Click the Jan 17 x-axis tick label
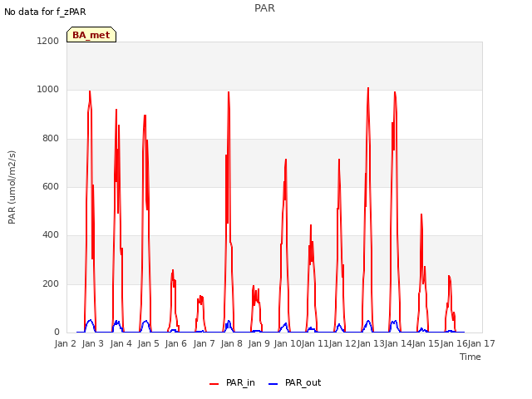532x399 pixels. (x=481, y=343)
